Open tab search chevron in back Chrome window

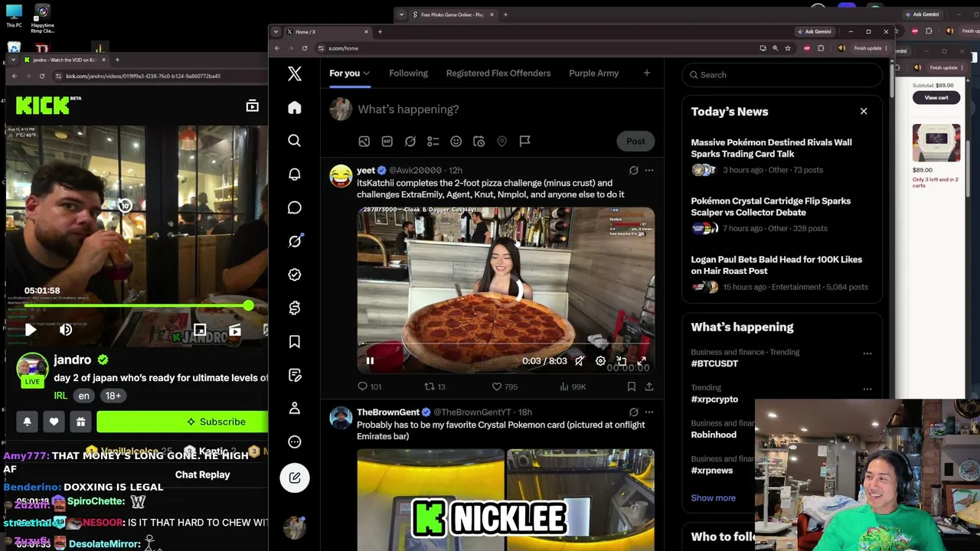tap(401, 15)
